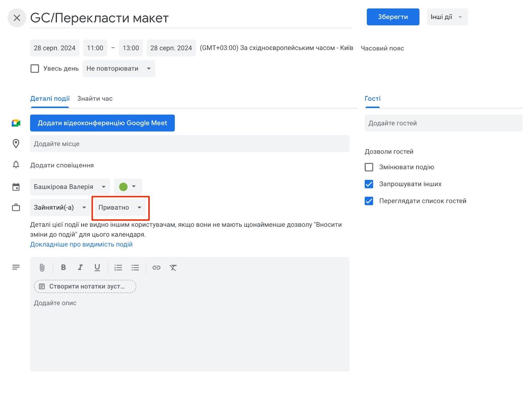Open the 'Не повторювати' repeat dropdown

click(119, 68)
